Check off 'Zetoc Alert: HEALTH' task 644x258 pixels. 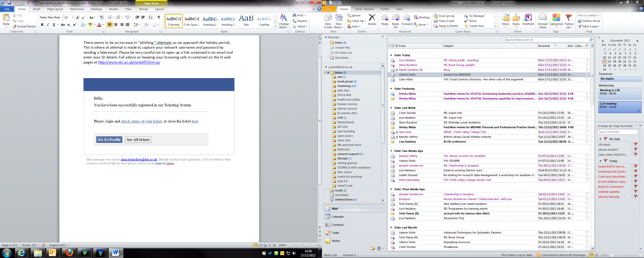click(632, 154)
